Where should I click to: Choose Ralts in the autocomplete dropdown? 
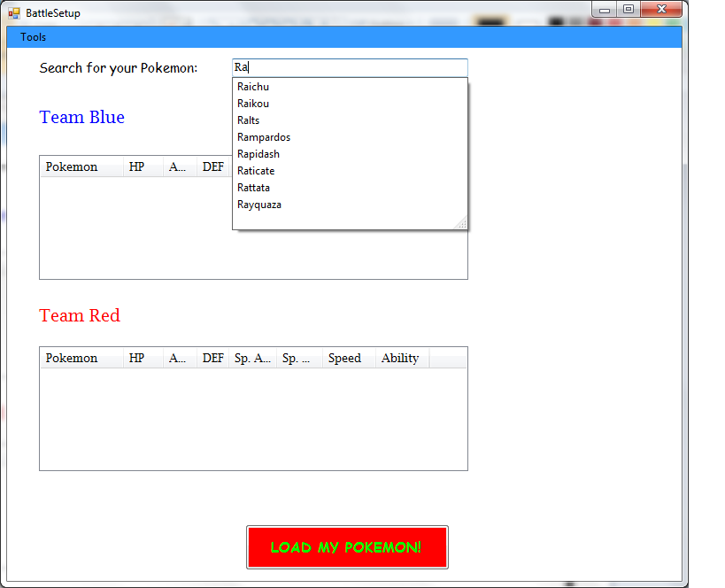350,120
